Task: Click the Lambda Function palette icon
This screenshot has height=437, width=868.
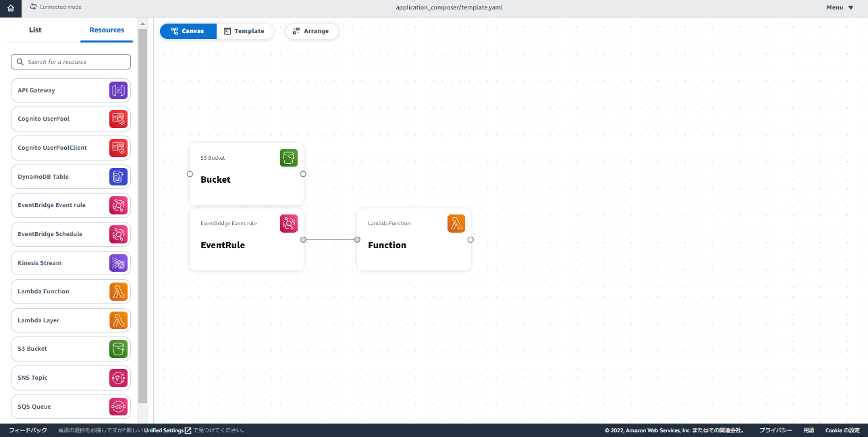Action: 118,291
